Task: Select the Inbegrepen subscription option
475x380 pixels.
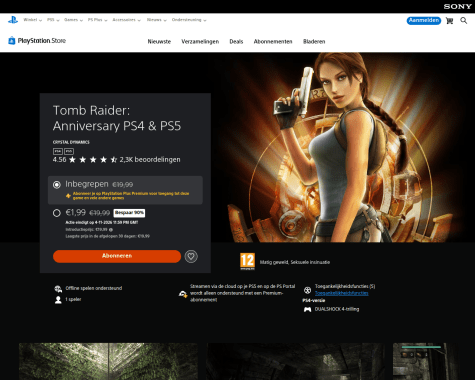Action: 125,190
